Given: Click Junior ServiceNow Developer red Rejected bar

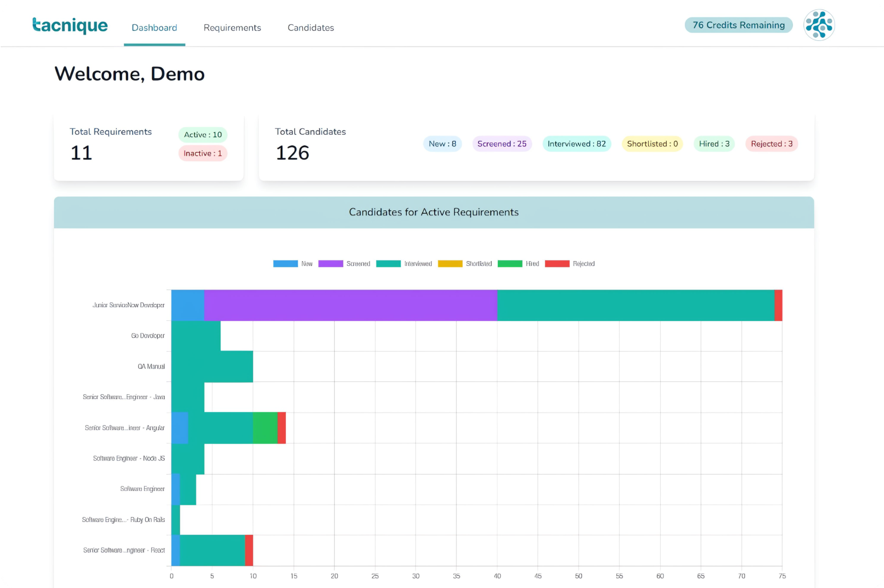Looking at the screenshot, I should tap(778, 305).
